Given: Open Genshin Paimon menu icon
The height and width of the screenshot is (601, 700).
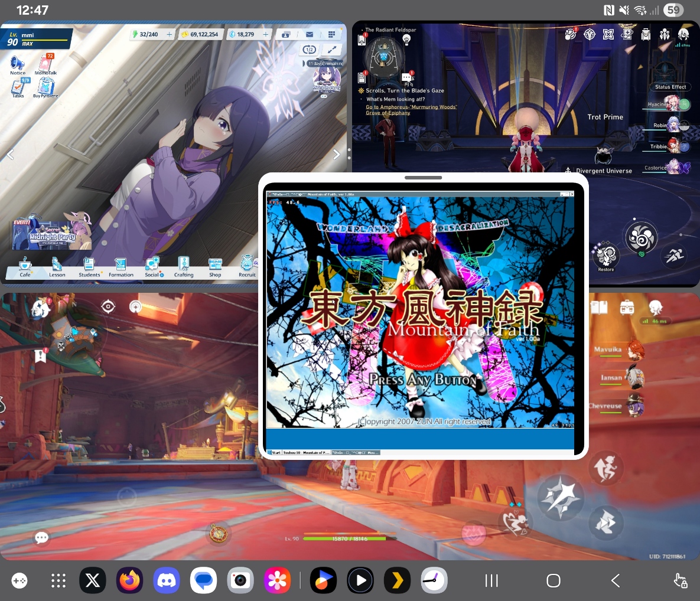Looking at the screenshot, I should click(x=40, y=308).
